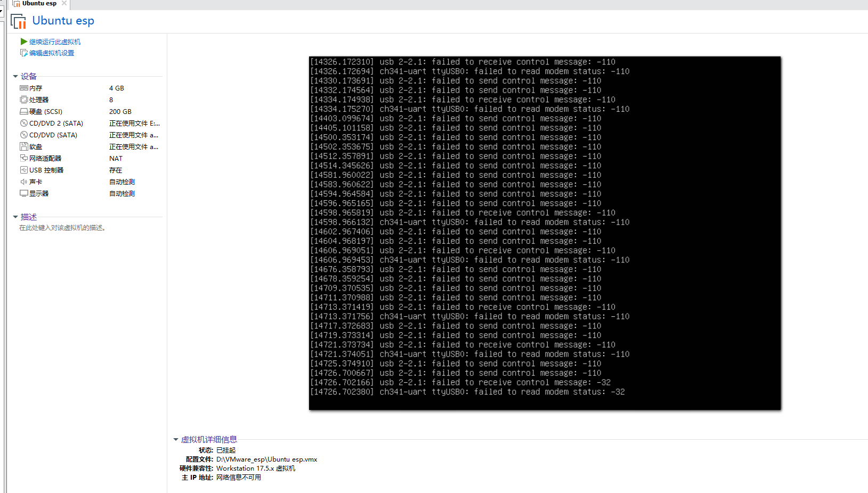Click the Ubuntu esp tab icon
Image resolution: width=868 pixels, height=493 pixels.
tap(16, 4)
